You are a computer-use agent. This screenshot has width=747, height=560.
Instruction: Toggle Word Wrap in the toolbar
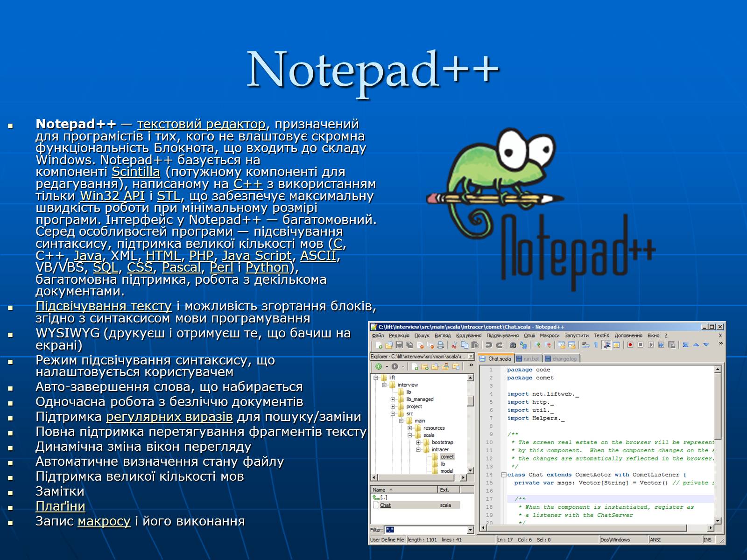(585, 345)
